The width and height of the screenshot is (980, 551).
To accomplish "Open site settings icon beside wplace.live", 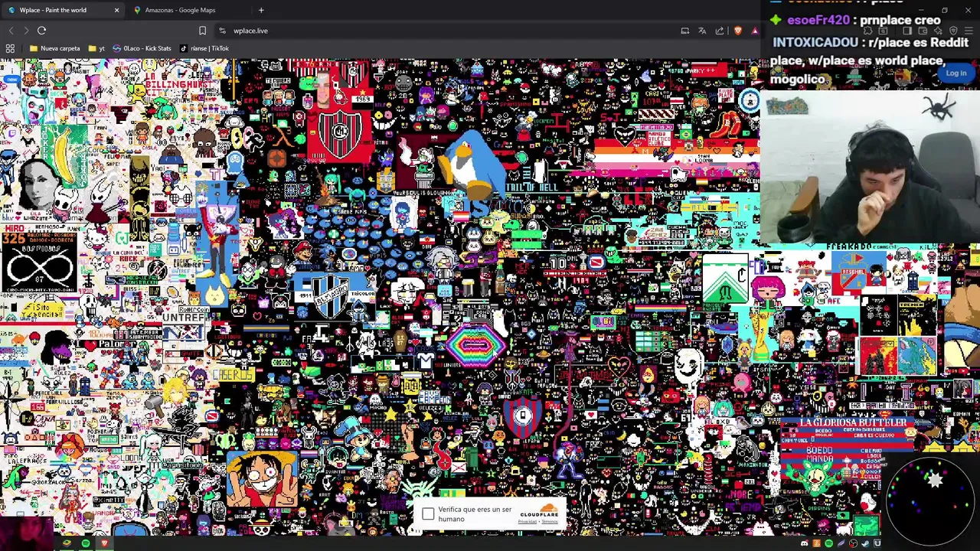I will tap(222, 31).
